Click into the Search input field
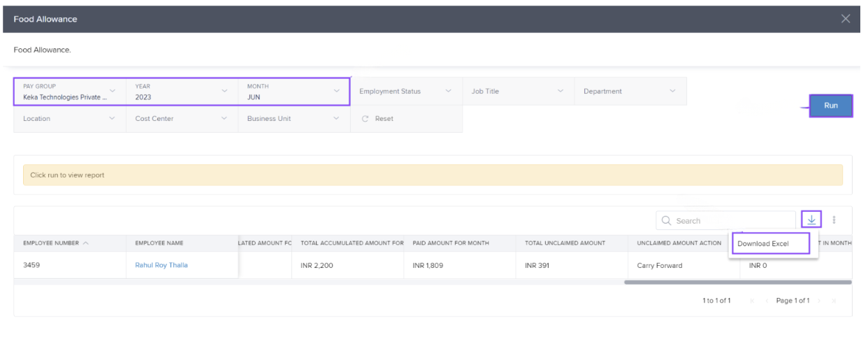This screenshot has height=342, width=868. [730, 221]
